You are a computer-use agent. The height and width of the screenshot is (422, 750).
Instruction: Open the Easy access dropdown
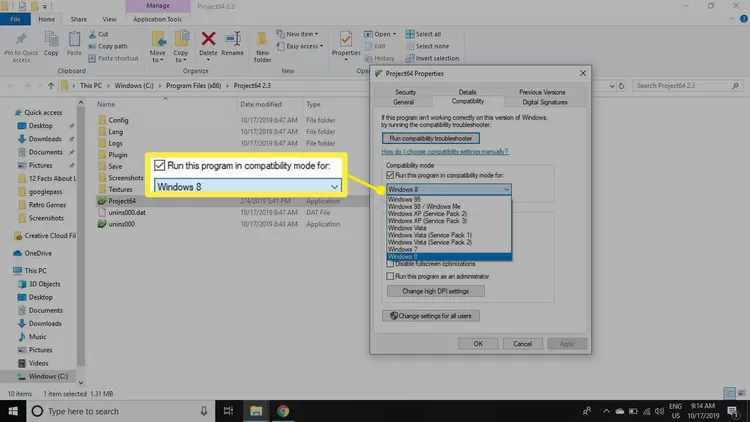[300, 46]
